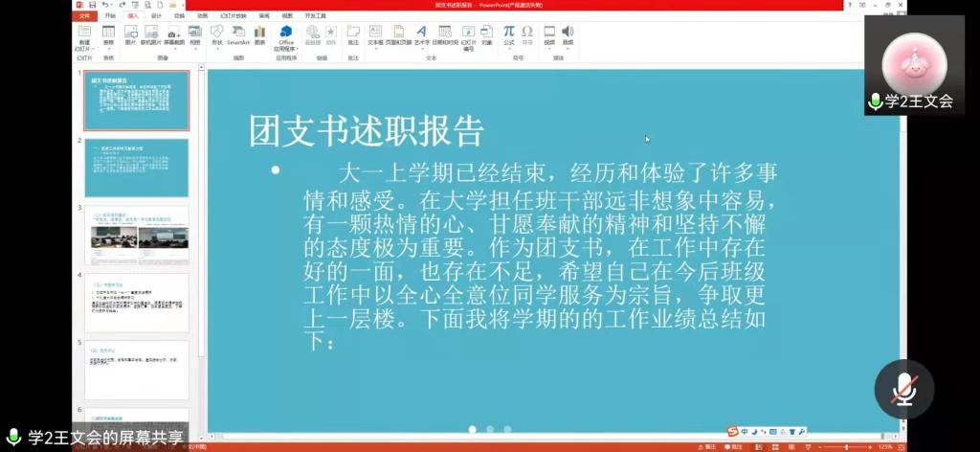
Task: Click the SmartArt icon in ribbon
Action: tap(237, 35)
